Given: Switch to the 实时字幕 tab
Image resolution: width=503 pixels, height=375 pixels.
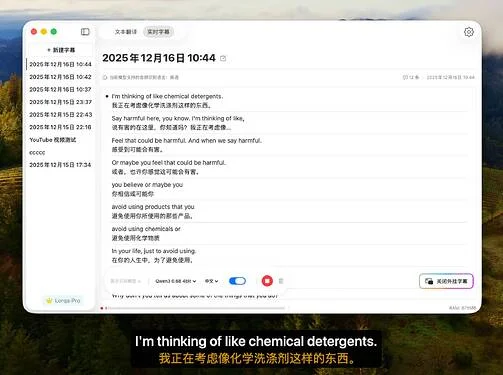Looking at the screenshot, I should pyautogui.click(x=158, y=32).
